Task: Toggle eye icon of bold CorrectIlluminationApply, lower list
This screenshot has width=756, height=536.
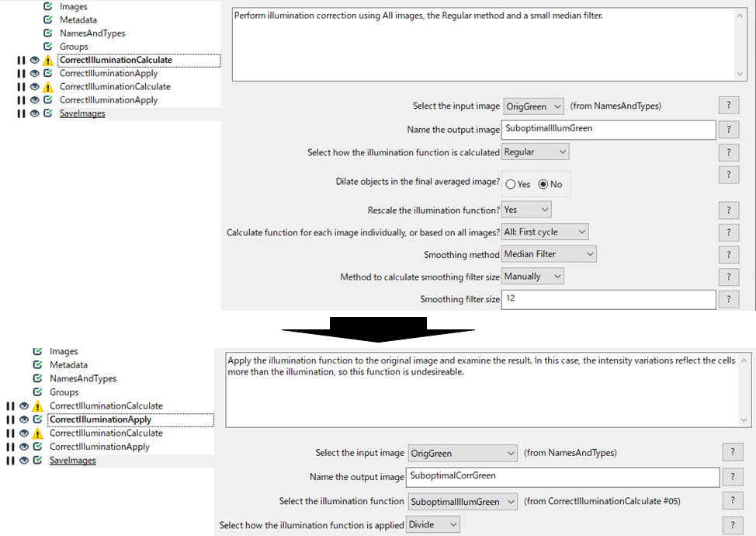Action: [23, 419]
